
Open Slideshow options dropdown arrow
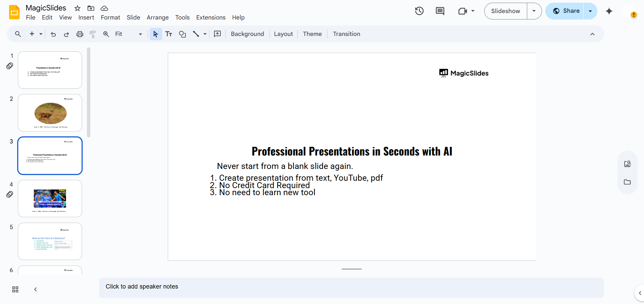pos(534,11)
